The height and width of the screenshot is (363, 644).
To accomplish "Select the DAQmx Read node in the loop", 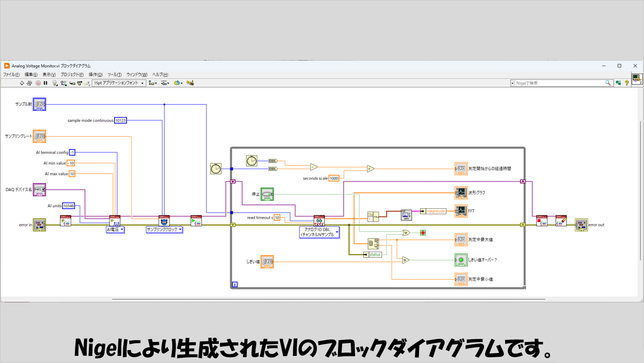I will (319, 220).
